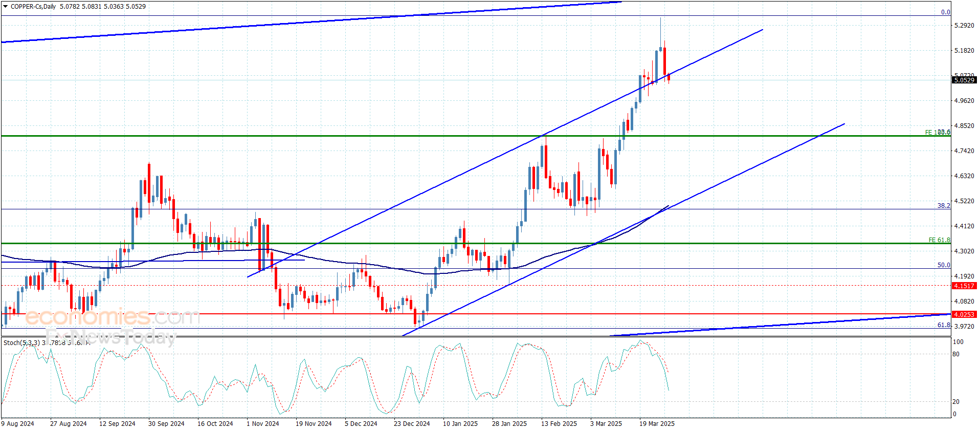Select the red 4.1517 price tag
Screen dimensions: 980x430
[x=965, y=286]
